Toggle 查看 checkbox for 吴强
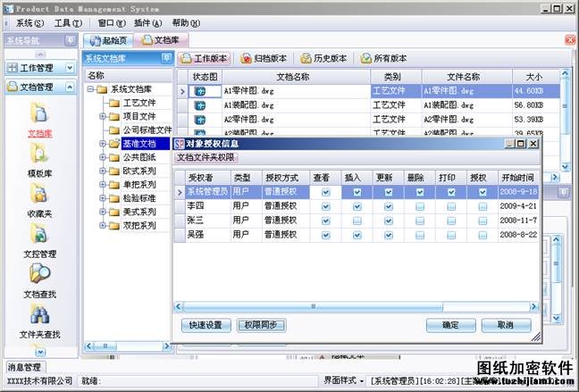579x392 pixels. [x=325, y=235]
